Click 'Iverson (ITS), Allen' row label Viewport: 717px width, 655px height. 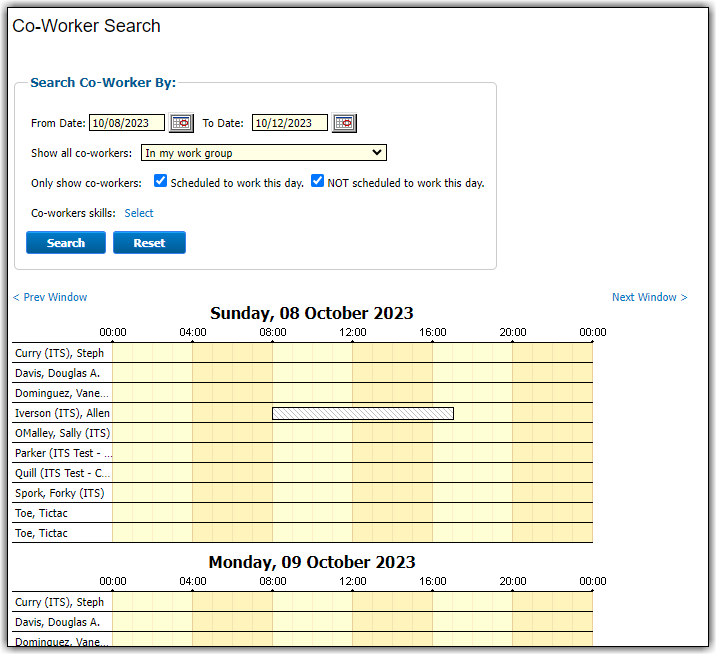(62, 413)
